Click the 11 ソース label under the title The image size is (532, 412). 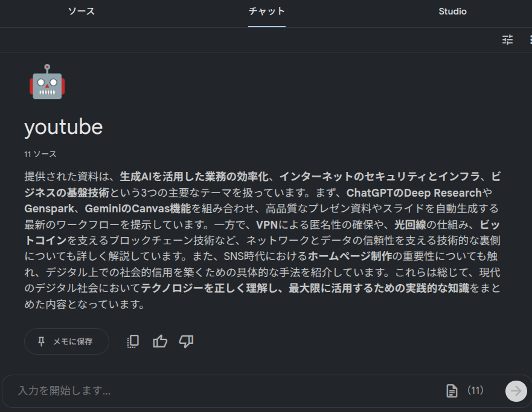point(39,154)
